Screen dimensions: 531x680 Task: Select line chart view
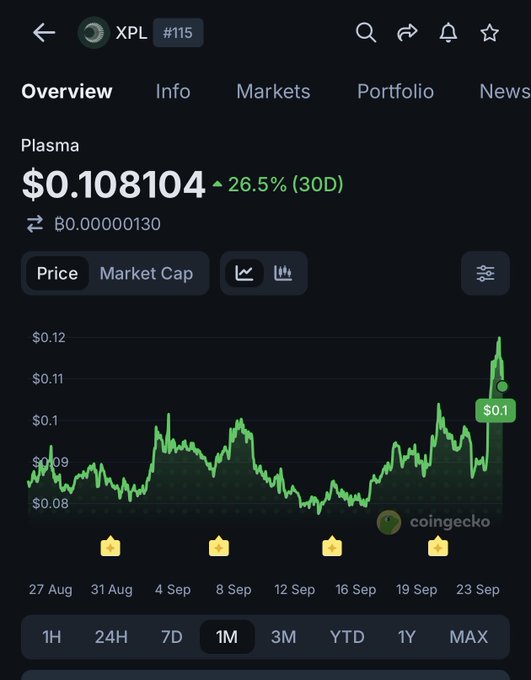[244, 273]
